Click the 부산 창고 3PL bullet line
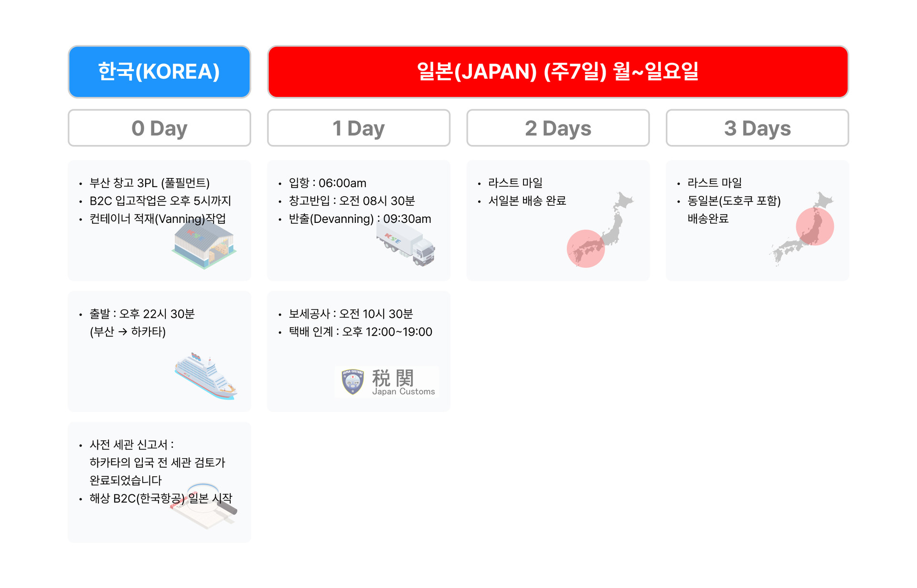917x588 pixels. 149,183
